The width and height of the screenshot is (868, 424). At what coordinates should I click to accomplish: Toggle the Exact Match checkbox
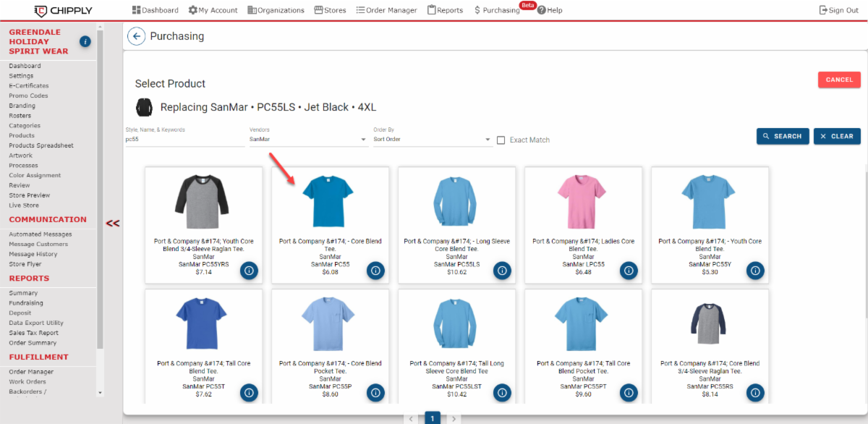click(501, 140)
